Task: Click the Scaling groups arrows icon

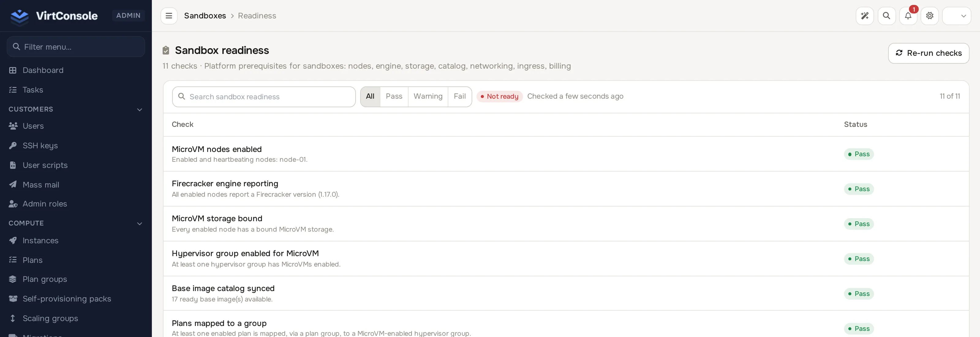Action: [x=13, y=318]
